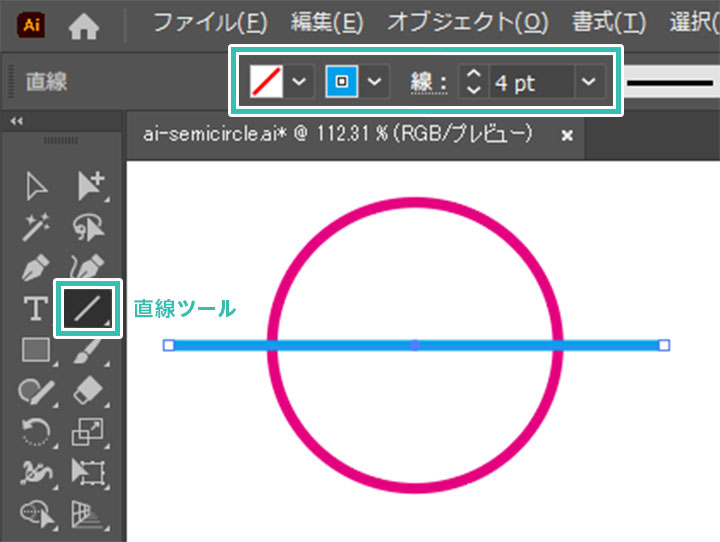Screen dimensions: 720x542
Task: Close the ai-semicircle.ai document tab
Action: point(567,135)
